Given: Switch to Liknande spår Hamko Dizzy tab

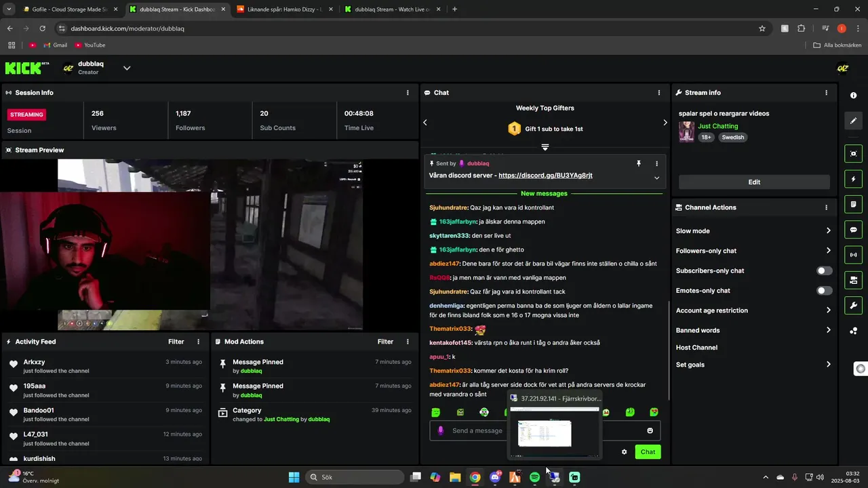Looking at the screenshot, I should pos(284,9).
